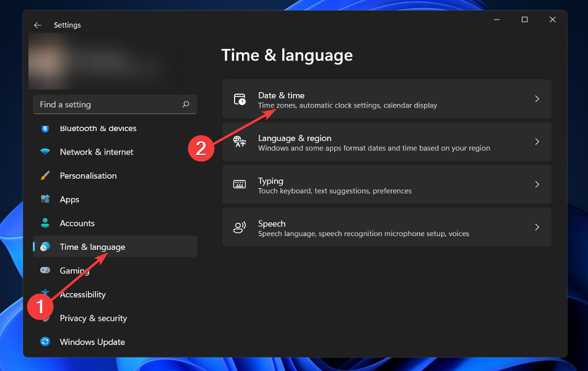This screenshot has height=371, width=588.
Task: Click the Bluetooth & devices icon
Action: pyautogui.click(x=45, y=129)
